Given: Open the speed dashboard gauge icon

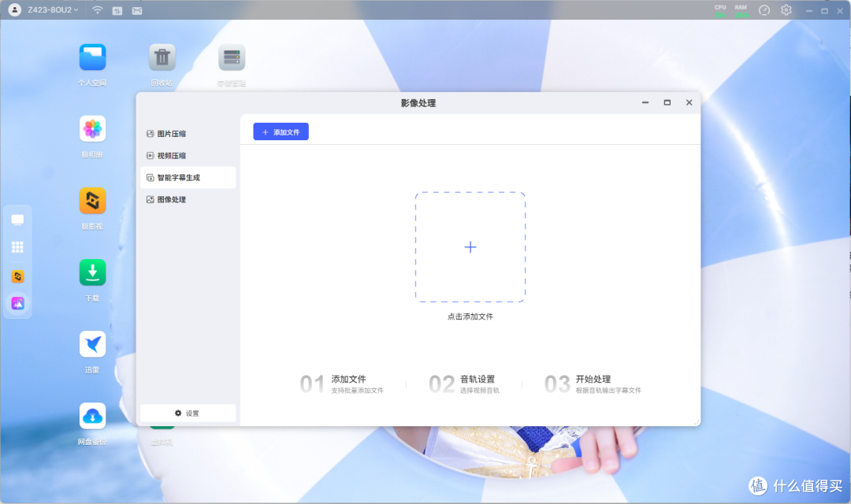Looking at the screenshot, I should click(x=764, y=10).
